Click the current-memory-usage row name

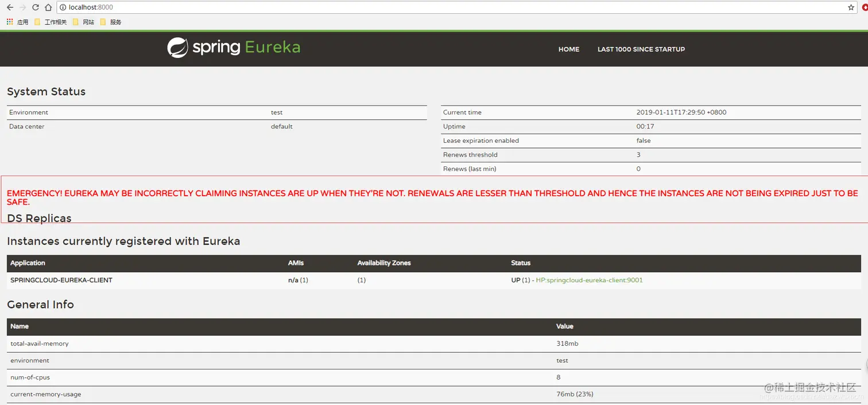46,394
